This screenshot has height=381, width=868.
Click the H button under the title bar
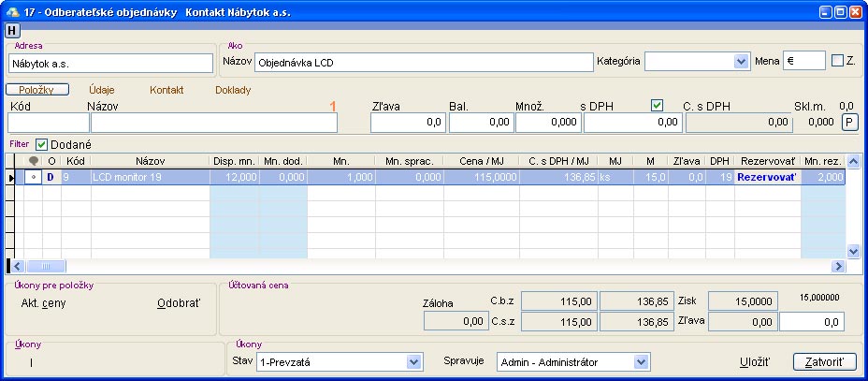(11, 31)
